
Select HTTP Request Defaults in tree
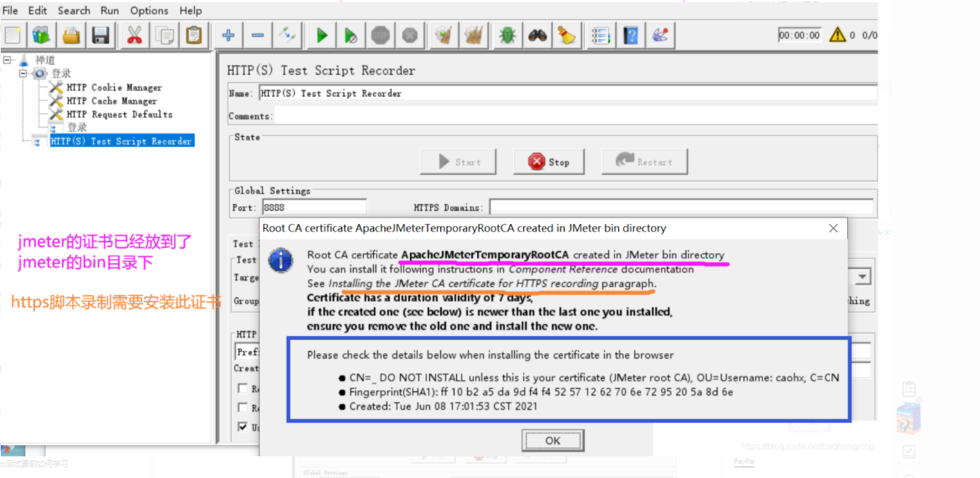click(119, 114)
